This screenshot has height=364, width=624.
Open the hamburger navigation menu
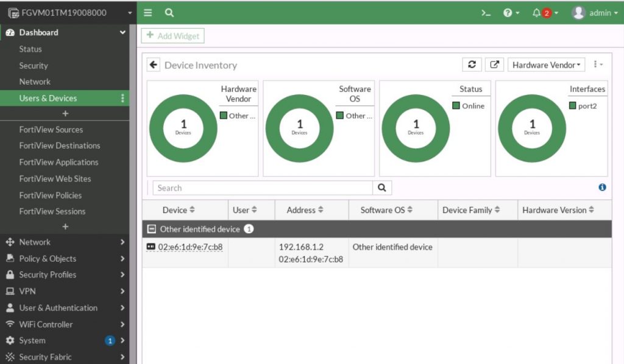tap(147, 12)
